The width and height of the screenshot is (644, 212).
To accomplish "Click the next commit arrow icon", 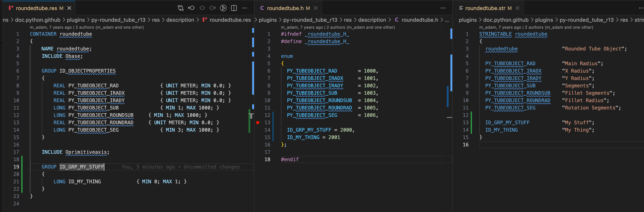I will tap(212, 8).
